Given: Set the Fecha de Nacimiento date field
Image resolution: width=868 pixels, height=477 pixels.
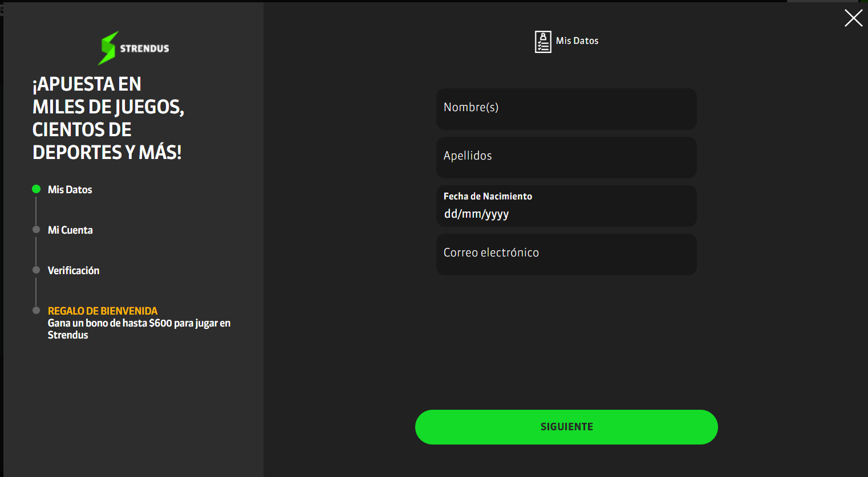Looking at the screenshot, I should [566, 206].
